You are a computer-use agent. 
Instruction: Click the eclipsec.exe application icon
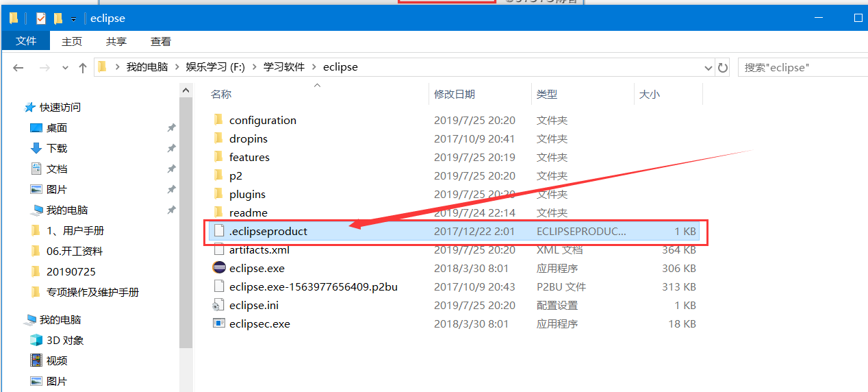[x=219, y=323]
